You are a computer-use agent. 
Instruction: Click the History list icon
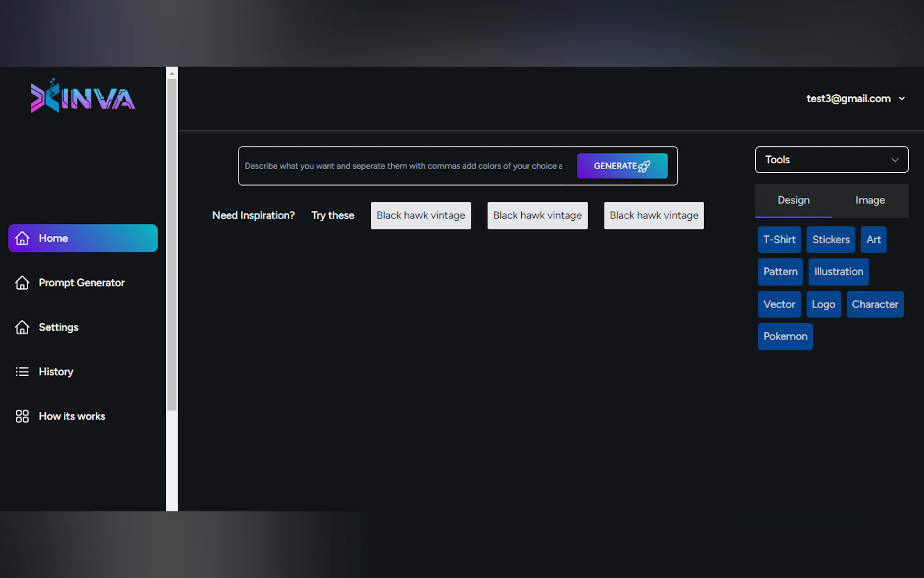coord(22,372)
